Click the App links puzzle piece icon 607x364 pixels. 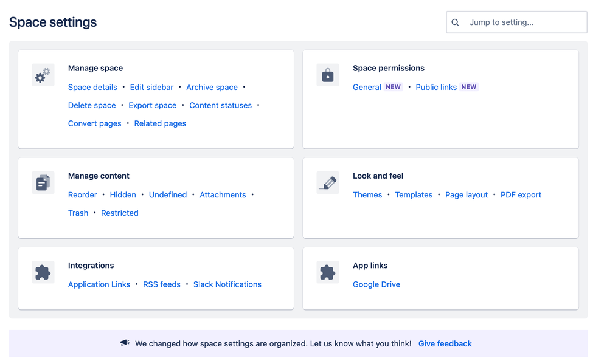327,272
